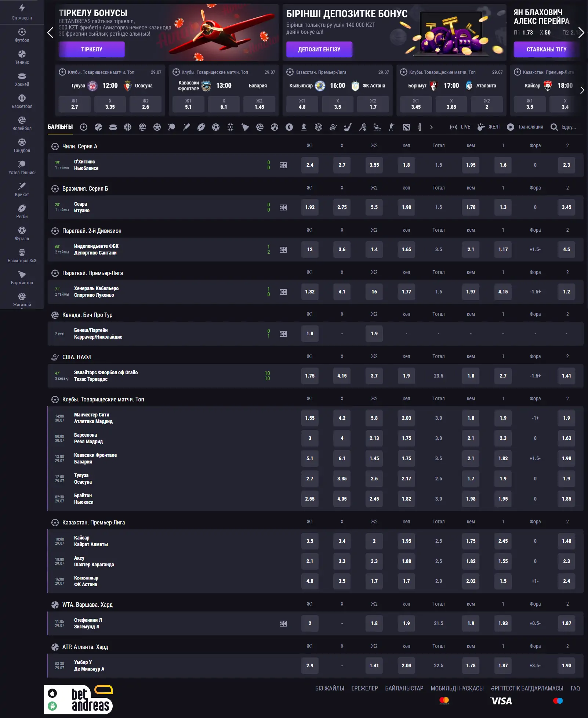Select Футзал in the left sidebar
This screenshot has height=718, width=588.
tap(22, 234)
